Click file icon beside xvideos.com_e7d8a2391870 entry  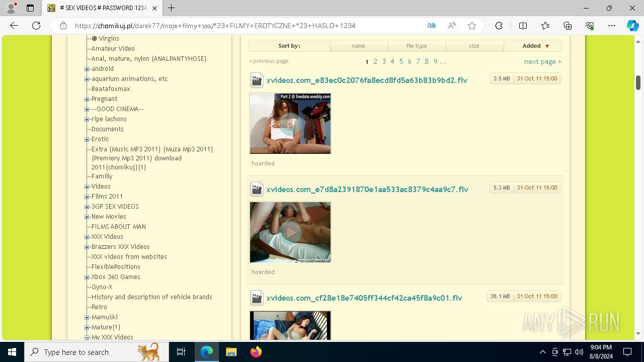[x=257, y=189]
